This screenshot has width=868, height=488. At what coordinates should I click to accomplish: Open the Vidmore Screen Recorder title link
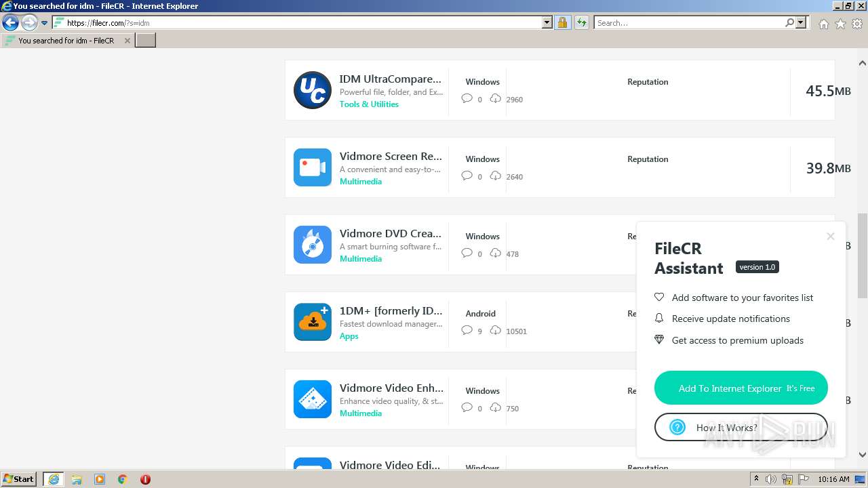[x=391, y=156]
